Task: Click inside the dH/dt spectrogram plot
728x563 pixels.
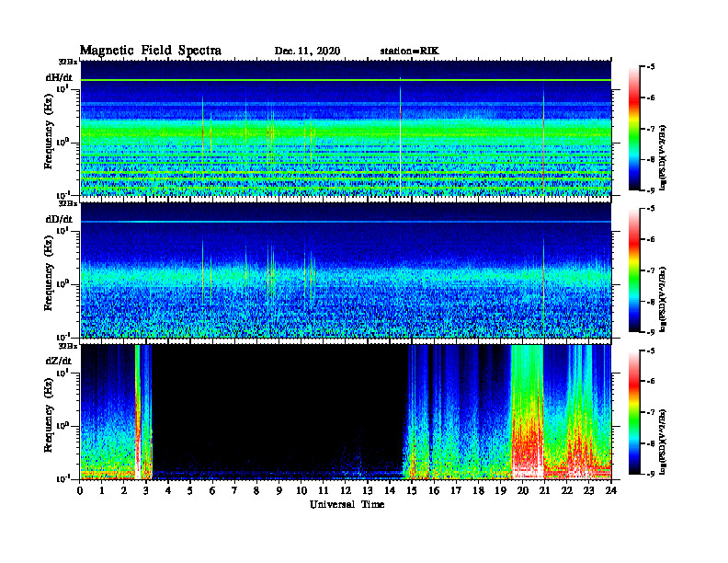Action: [346, 128]
